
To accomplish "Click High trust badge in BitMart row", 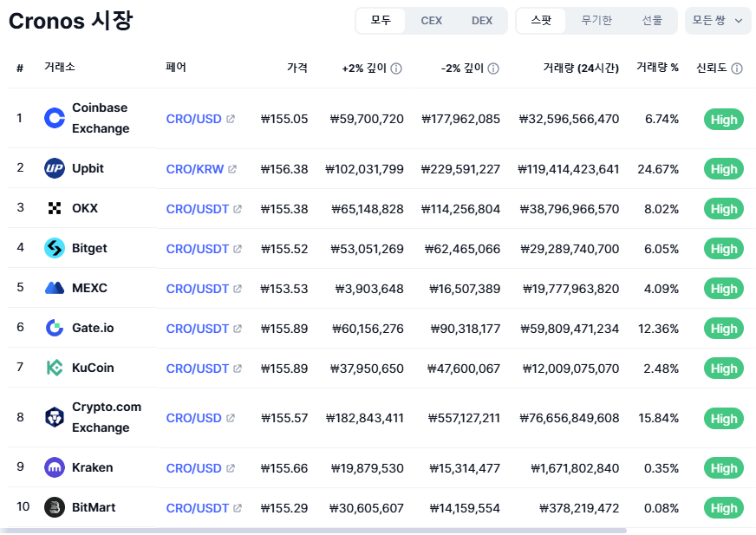I will (x=724, y=508).
